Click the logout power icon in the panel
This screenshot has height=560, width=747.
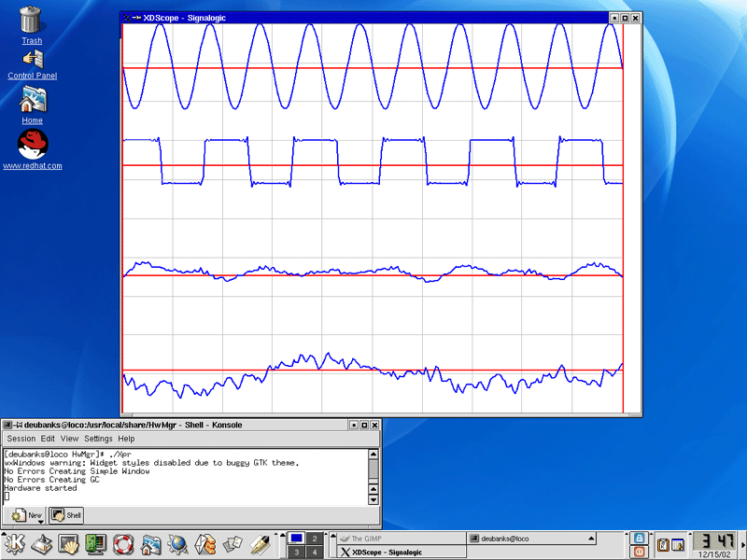[639, 552]
